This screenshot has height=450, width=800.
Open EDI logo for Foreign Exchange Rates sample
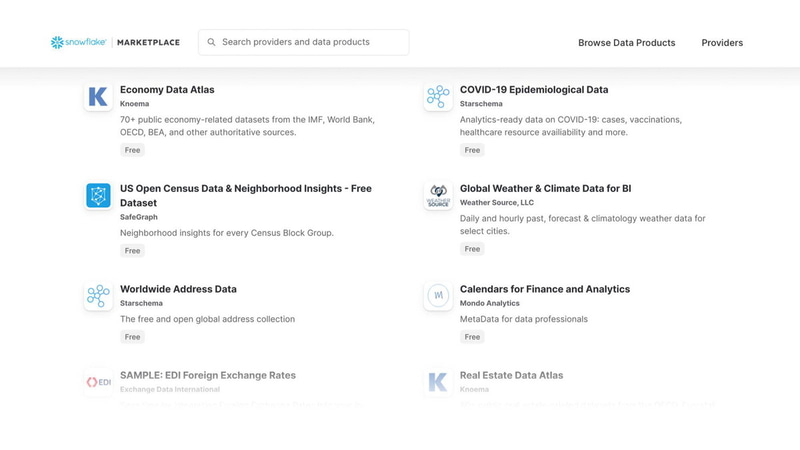[98, 382]
